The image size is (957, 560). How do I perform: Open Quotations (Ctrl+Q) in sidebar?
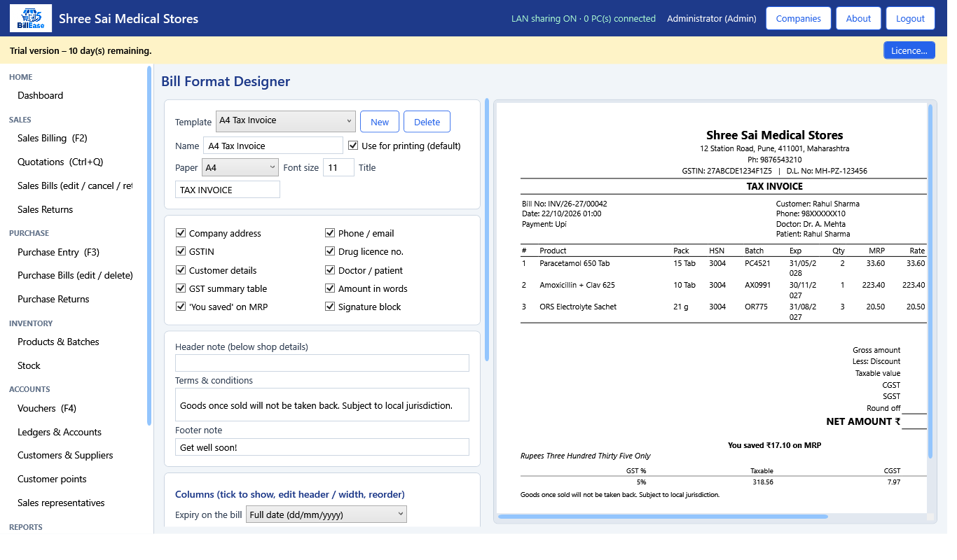60,162
